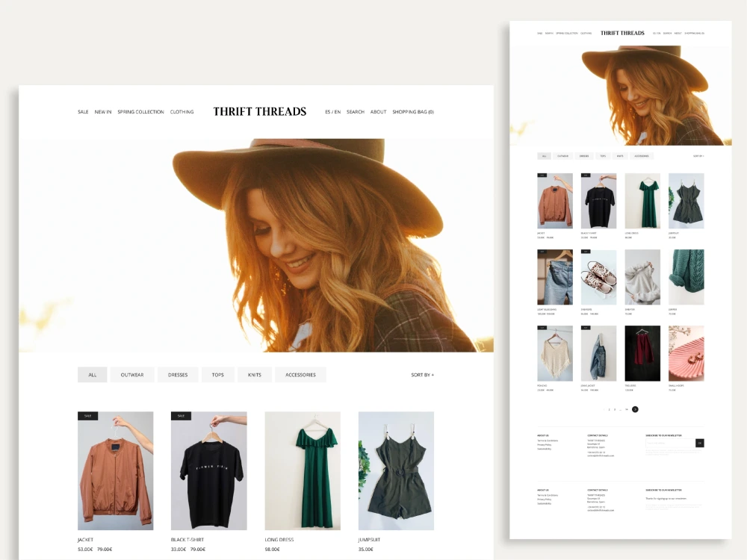This screenshot has width=747, height=560.
Task: Open burgundy trousers thumbnail in preview grid
Action: 642,353
